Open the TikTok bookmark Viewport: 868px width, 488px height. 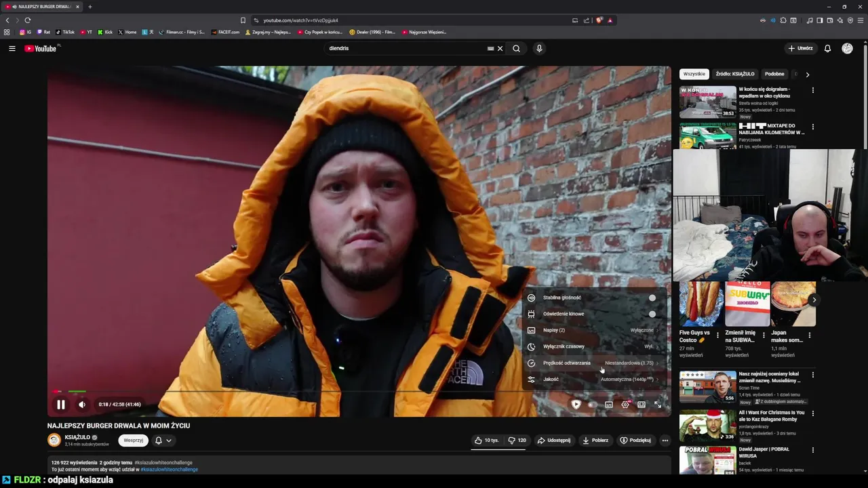65,32
